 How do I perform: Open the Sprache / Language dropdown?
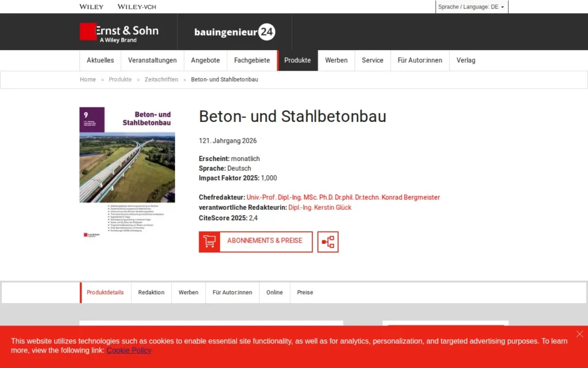pos(472,7)
